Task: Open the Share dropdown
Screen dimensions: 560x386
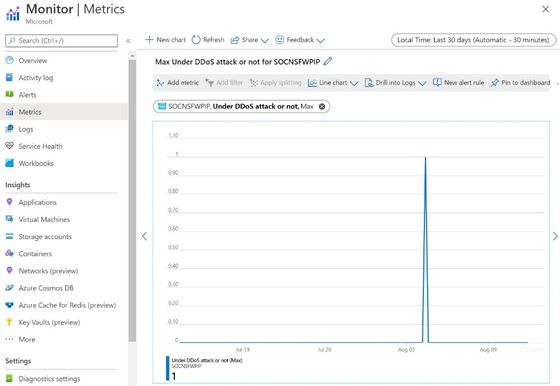Action: [250, 40]
